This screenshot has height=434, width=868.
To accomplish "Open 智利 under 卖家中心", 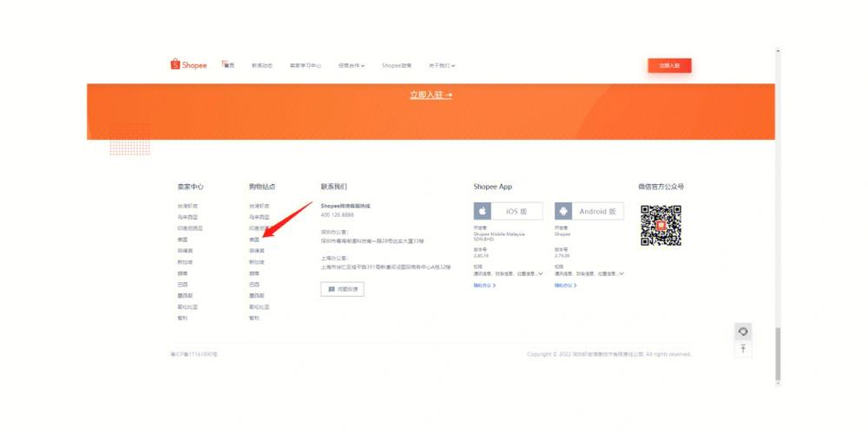I will click(182, 319).
